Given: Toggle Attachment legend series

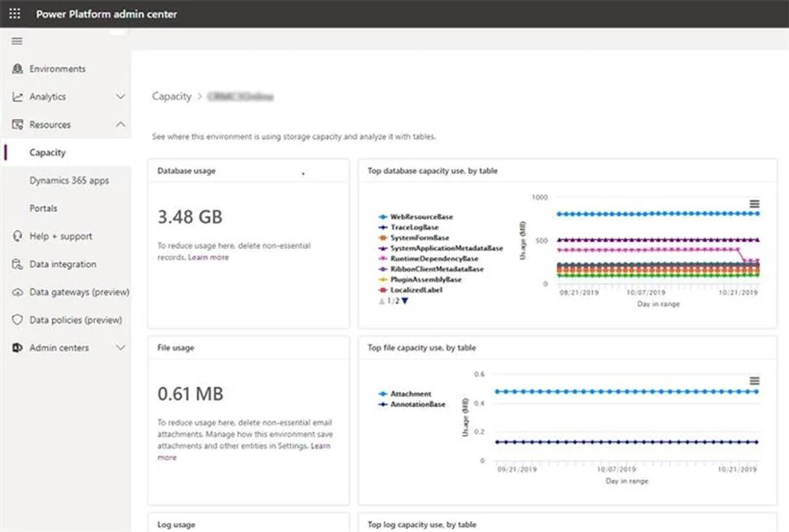Looking at the screenshot, I should point(405,394).
